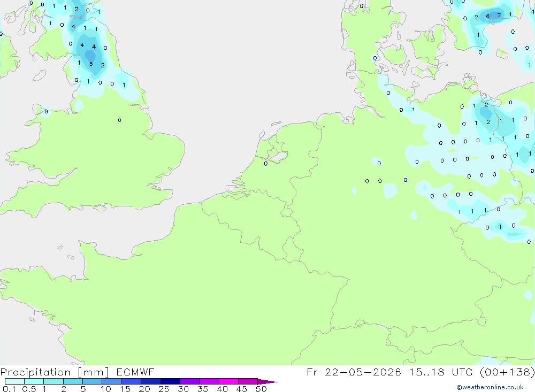Click the 'Precipitation [mm]' title text
Viewport: 535px width, 392px height.
(55, 372)
